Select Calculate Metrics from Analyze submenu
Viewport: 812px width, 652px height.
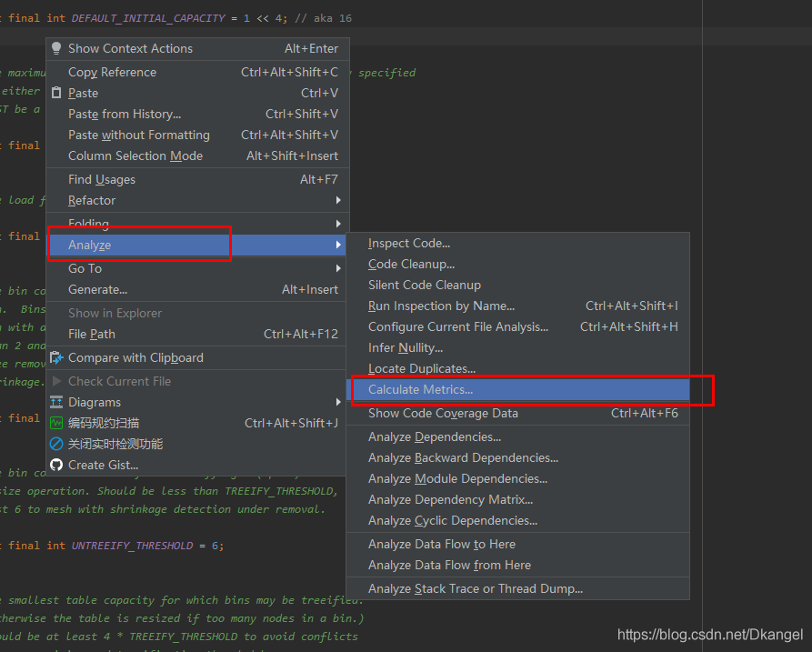(x=420, y=389)
